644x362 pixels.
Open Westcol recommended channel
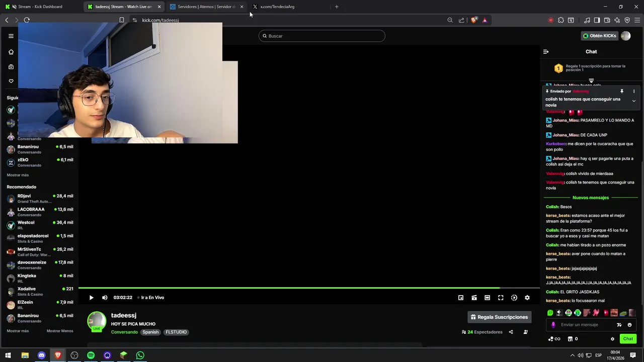coord(40,225)
